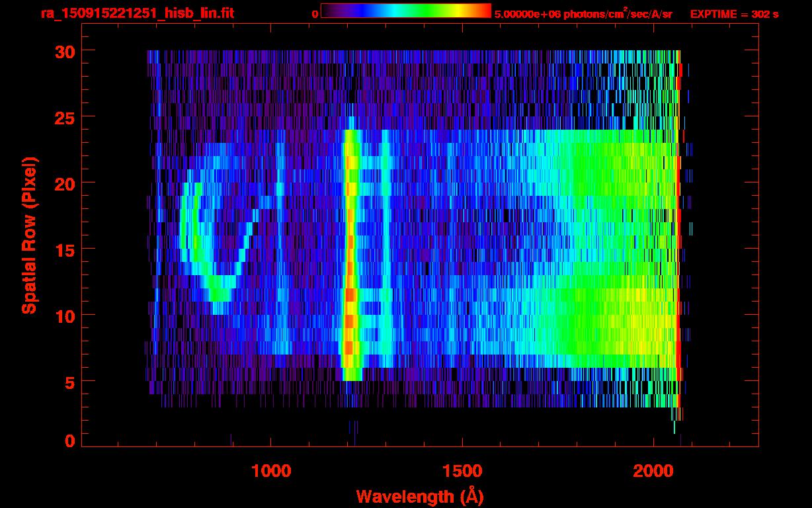Click the color bar minimum label 0
The width and height of the screenshot is (812, 508).
tap(315, 15)
